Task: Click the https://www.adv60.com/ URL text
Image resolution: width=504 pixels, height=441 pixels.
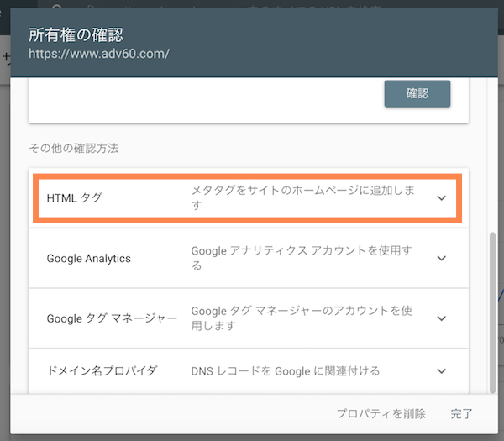Action: point(99,54)
